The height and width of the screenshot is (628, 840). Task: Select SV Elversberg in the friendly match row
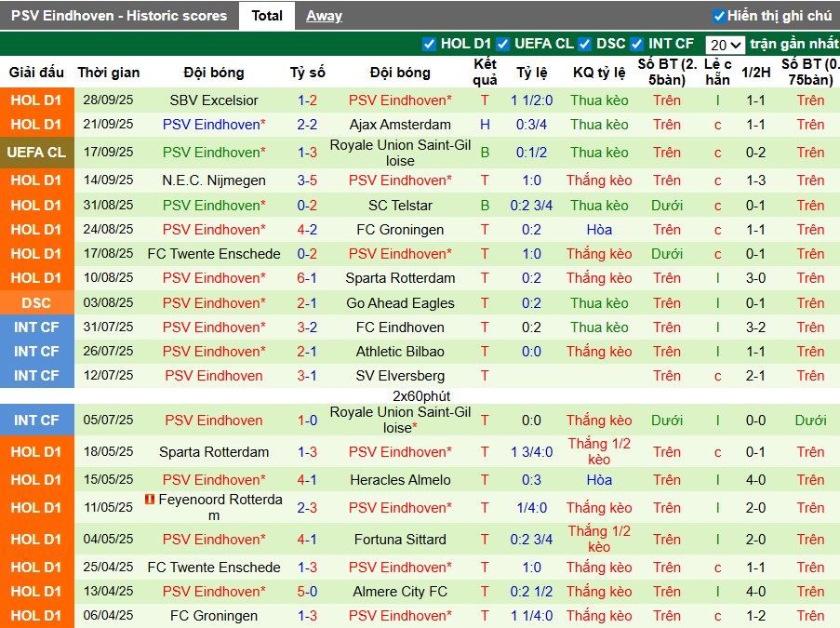400,376
